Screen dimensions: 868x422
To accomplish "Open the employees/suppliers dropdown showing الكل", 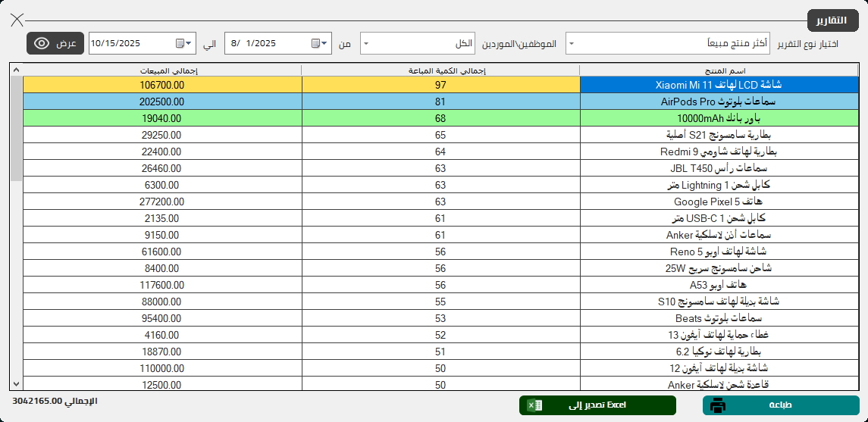I will (366, 43).
